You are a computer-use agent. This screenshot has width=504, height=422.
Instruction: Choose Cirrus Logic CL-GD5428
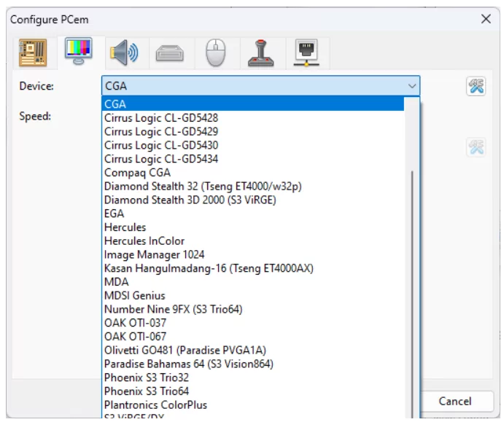click(253, 118)
